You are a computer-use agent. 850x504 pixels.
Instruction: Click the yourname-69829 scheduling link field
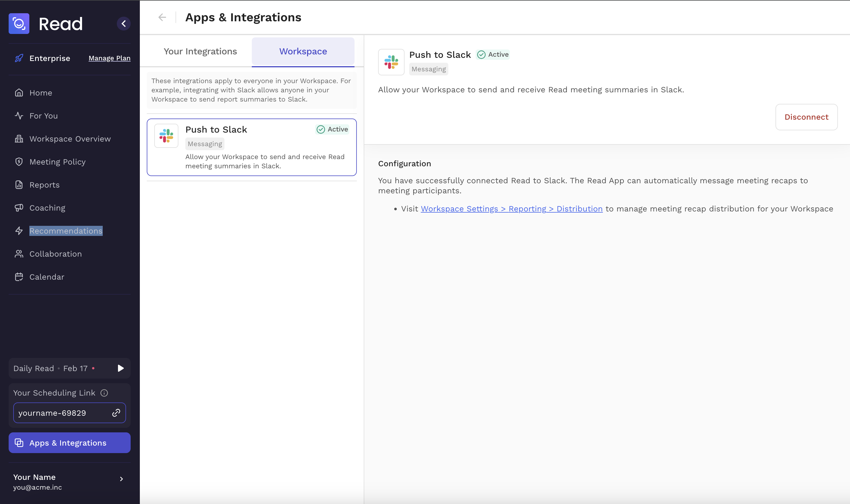pos(69,413)
